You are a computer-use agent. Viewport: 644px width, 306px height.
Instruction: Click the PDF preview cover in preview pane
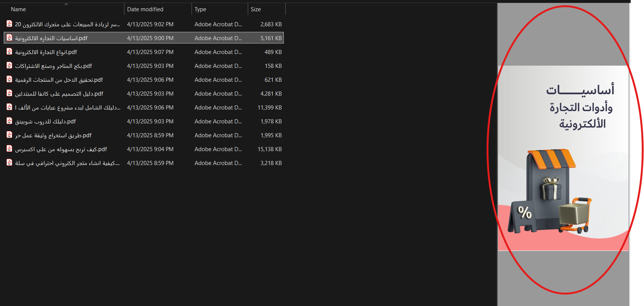(x=563, y=158)
